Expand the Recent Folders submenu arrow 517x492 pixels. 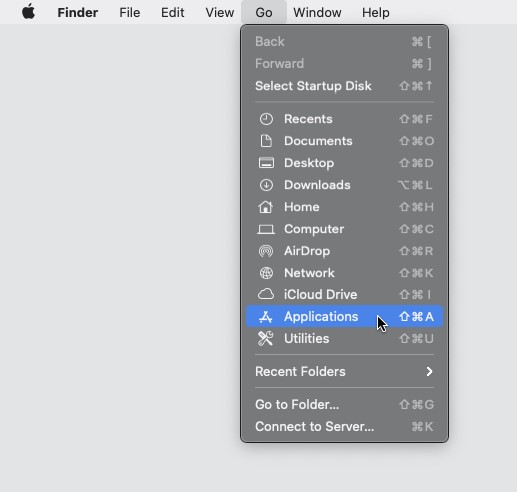pos(429,371)
